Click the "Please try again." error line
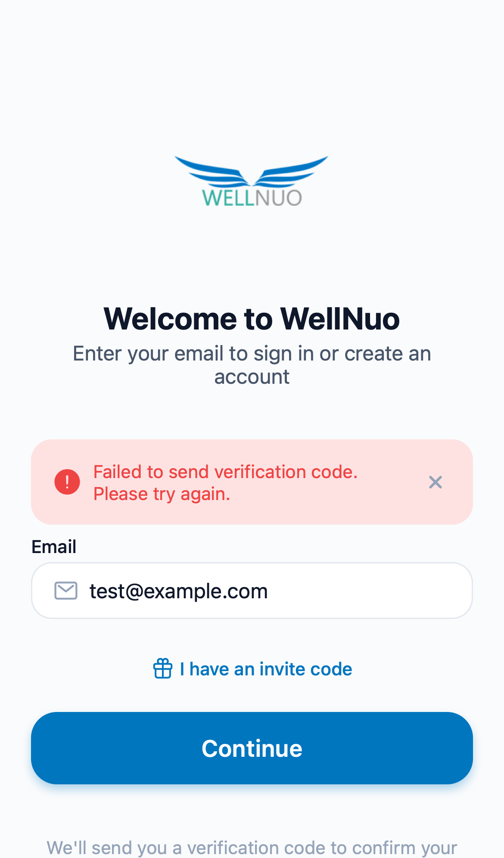Screen dimensions: 504x858 click(162, 494)
